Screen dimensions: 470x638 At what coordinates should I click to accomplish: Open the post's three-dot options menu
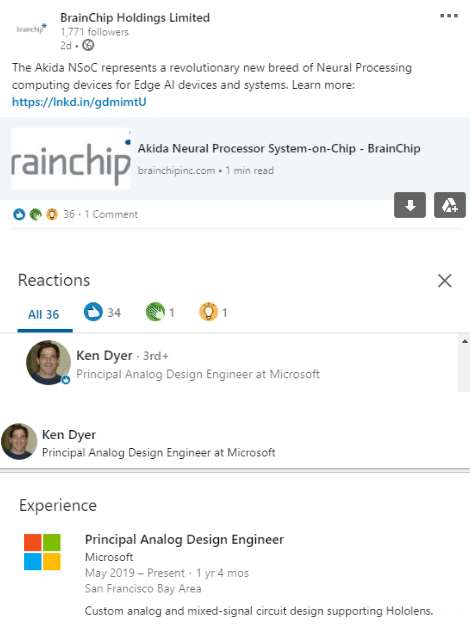449,16
